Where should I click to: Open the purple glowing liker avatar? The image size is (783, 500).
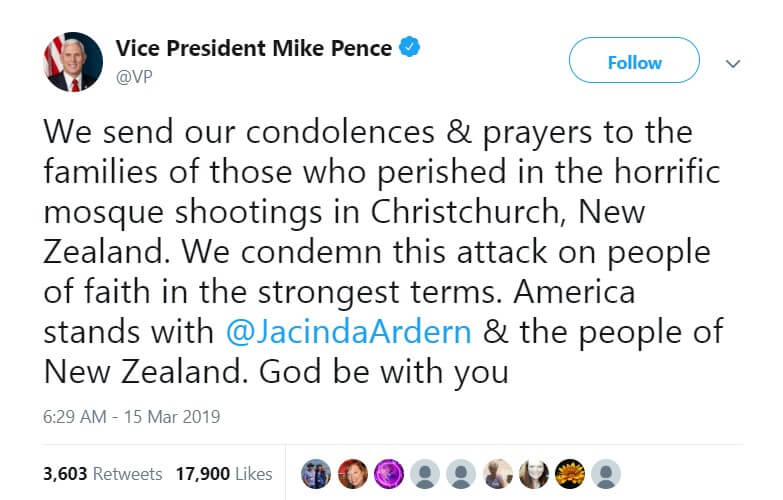pyautogui.click(x=388, y=473)
